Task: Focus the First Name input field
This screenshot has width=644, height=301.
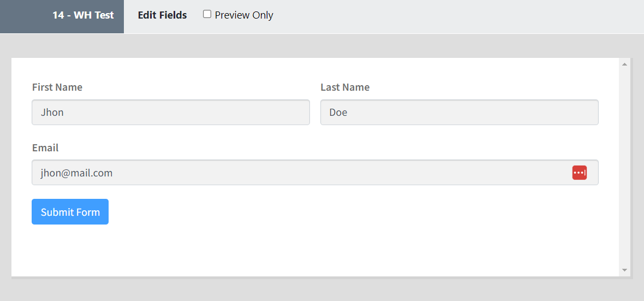Action: (x=170, y=113)
